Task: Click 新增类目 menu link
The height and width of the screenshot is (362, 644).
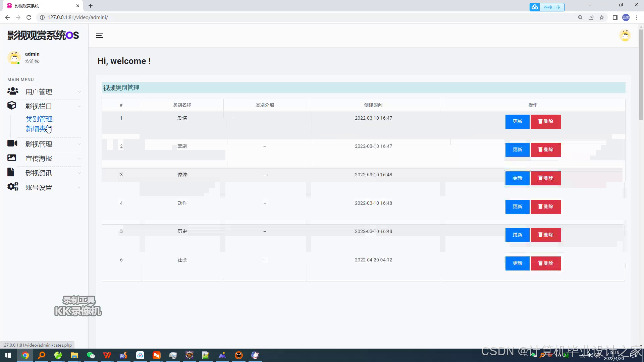Action: click(39, 129)
